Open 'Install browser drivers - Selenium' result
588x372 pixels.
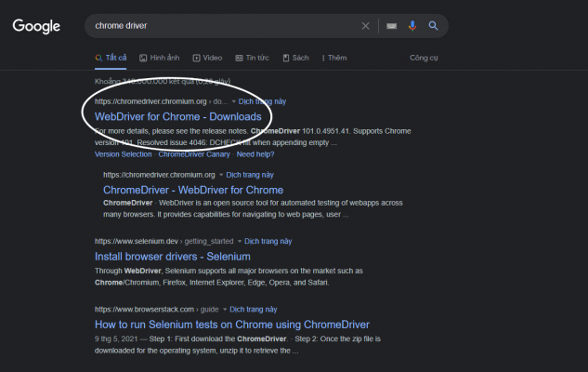[172, 256]
